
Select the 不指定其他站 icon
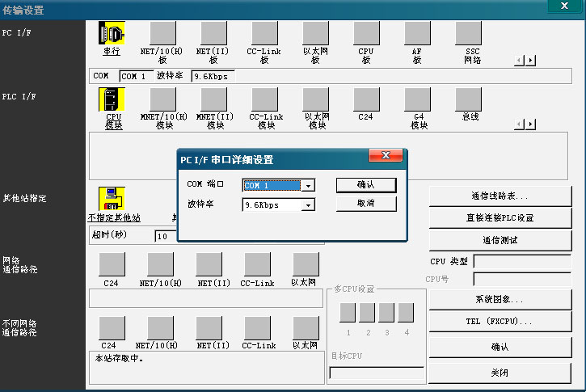click(112, 199)
